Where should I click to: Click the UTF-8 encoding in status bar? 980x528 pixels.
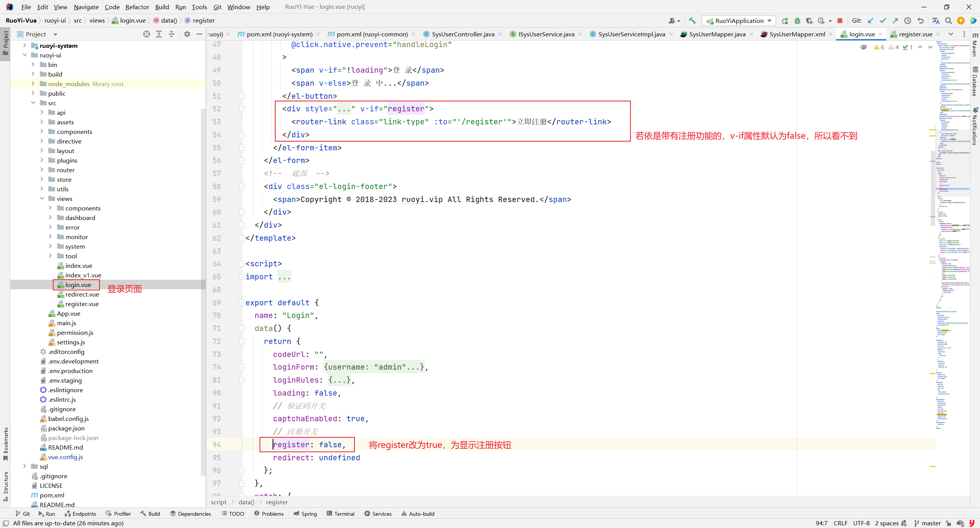pyautogui.click(x=861, y=523)
